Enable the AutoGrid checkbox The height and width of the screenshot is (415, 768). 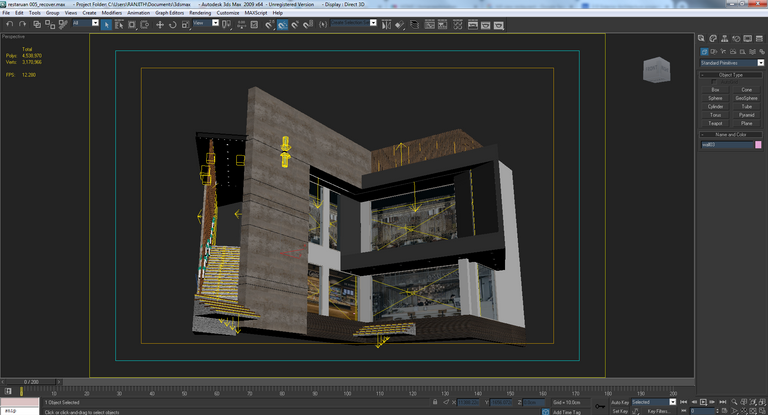coord(714,82)
